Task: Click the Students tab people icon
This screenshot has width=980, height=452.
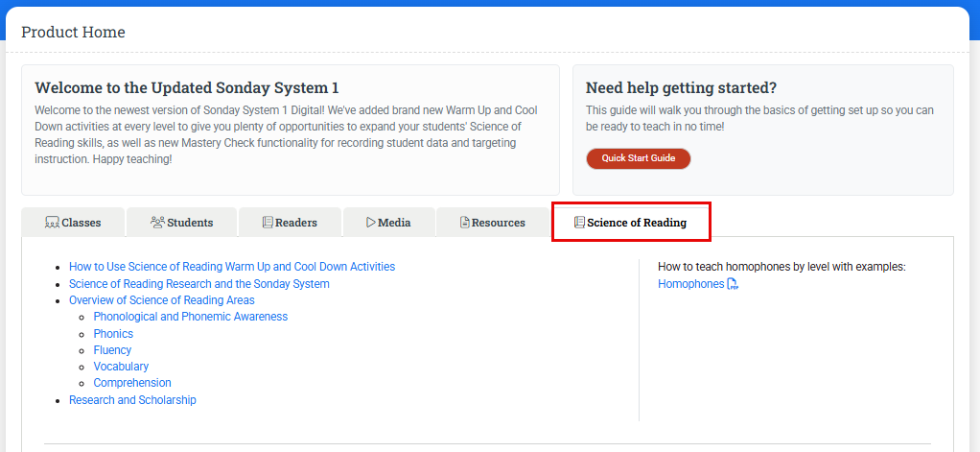Action: click(x=157, y=222)
